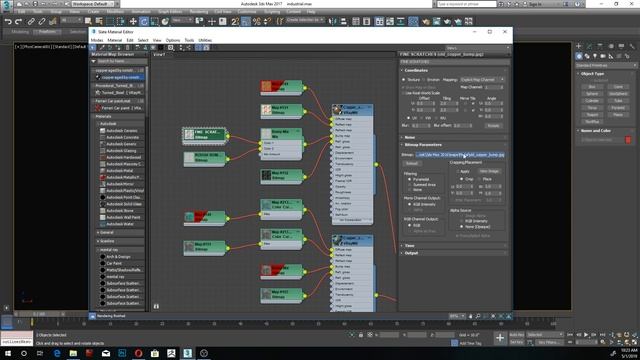
Task: Choose the Select and Rotate tool
Action: [144, 21]
